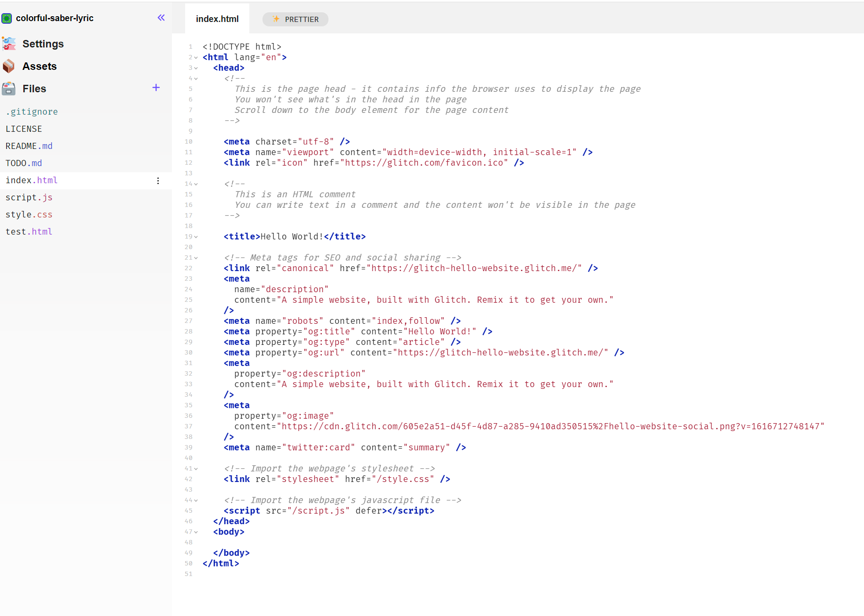Open .gitignore file
This screenshot has width=864, height=616.
32,112
